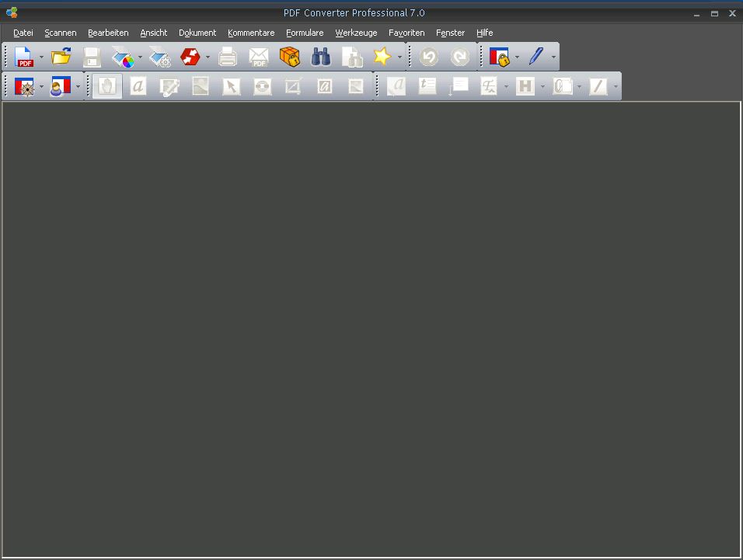Viewport: 743px width, 560px height.
Task: Click the floppy disk Save icon
Action: point(92,57)
